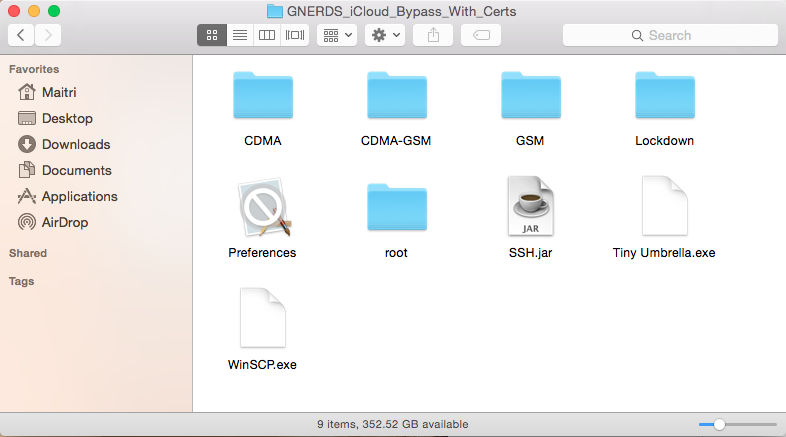The height and width of the screenshot is (437, 786).
Task: Focus the Search field
Action: (x=670, y=35)
